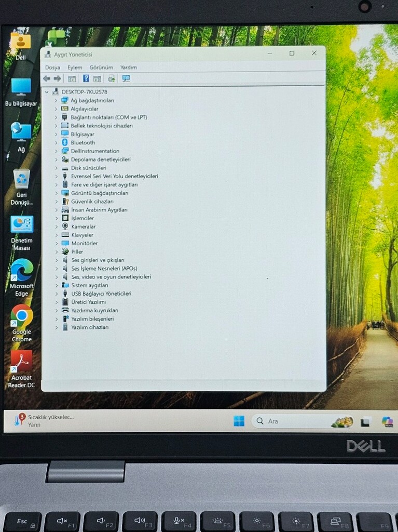Click the Back arrow in Device Manager toolbar
Viewport: 398px width, 532px height.
point(47,79)
